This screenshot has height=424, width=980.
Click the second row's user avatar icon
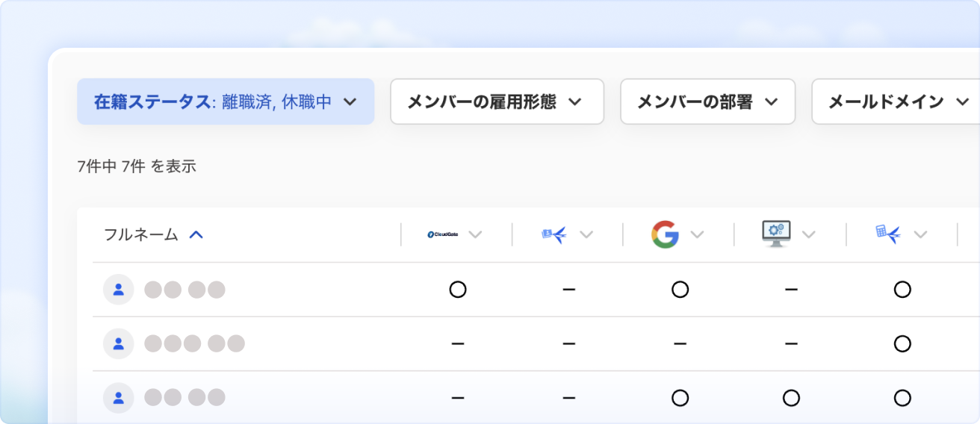point(118,343)
